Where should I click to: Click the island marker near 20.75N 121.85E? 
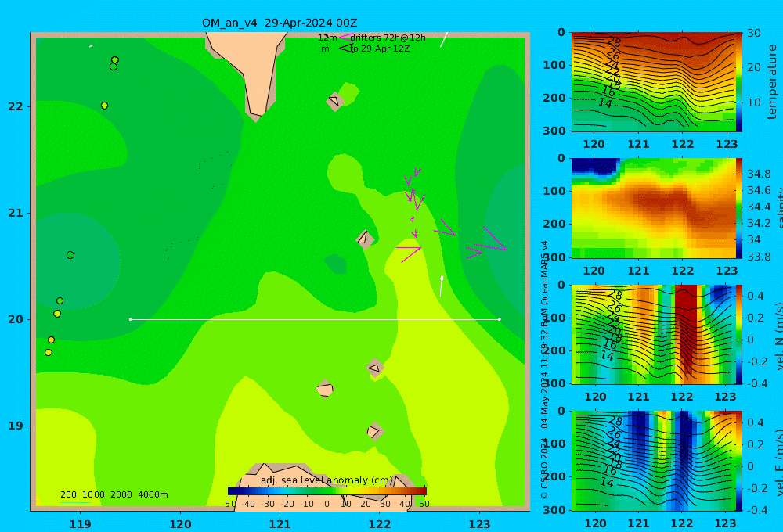(365, 239)
